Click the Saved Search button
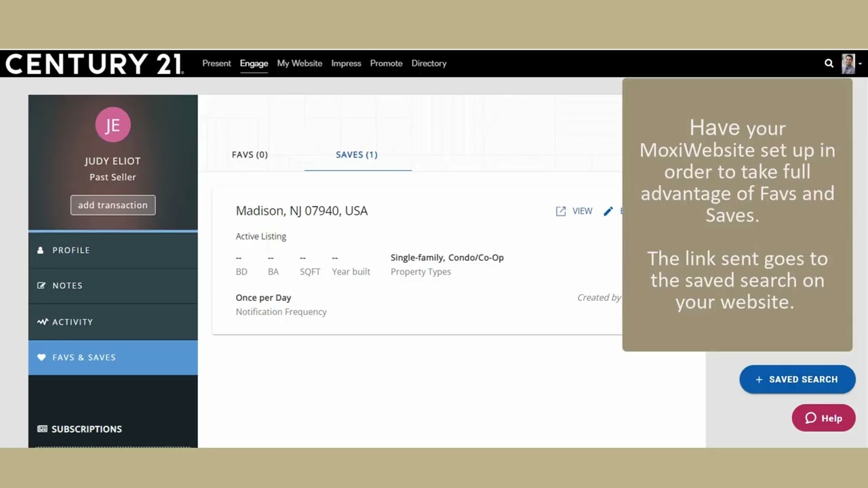 [797, 380]
